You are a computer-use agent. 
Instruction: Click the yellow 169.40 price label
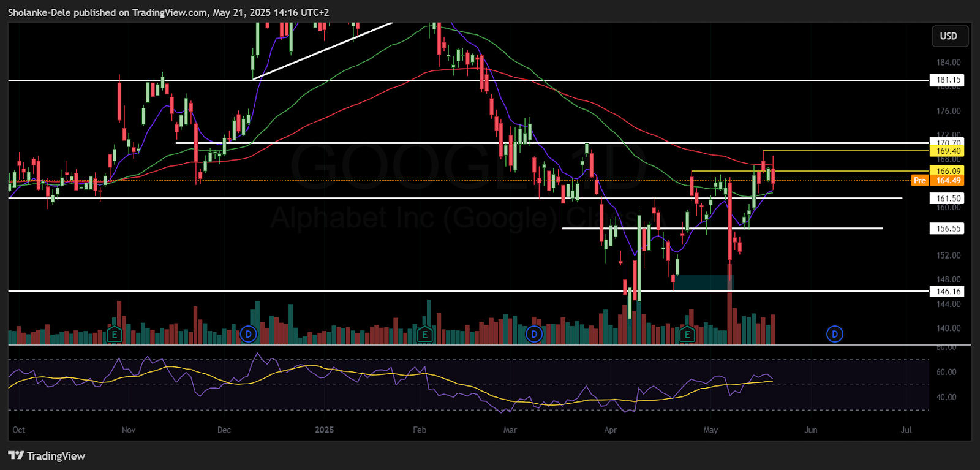tap(948, 151)
